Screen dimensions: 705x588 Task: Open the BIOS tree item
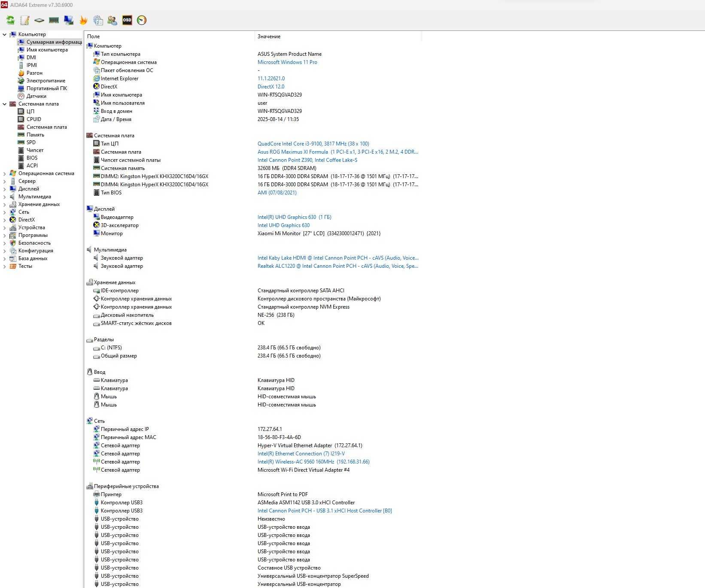[x=32, y=158]
